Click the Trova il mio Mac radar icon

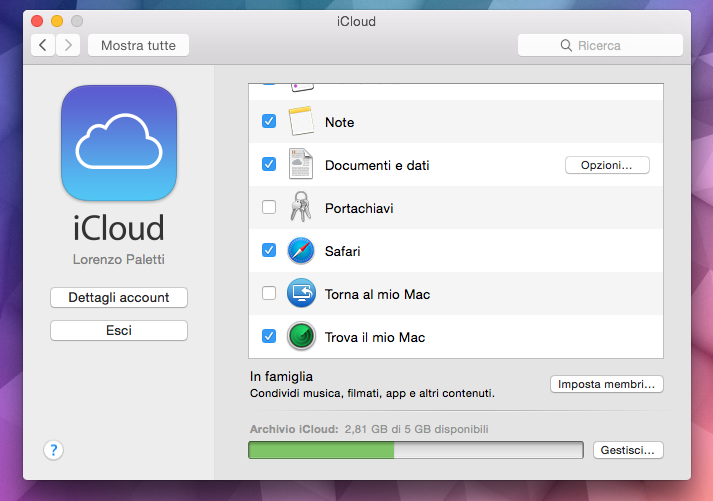[x=301, y=337]
